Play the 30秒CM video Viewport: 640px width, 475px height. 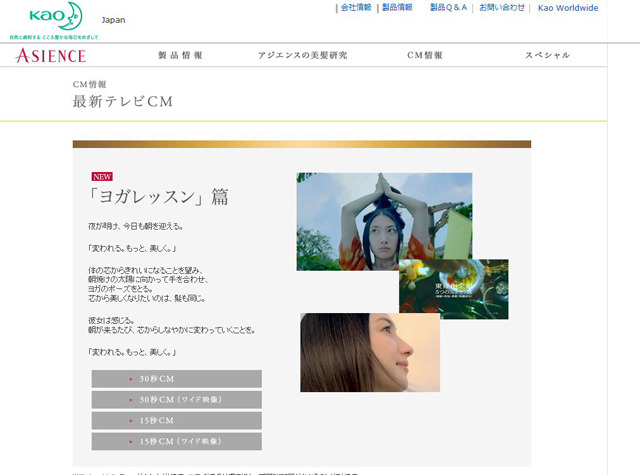[x=177, y=379]
